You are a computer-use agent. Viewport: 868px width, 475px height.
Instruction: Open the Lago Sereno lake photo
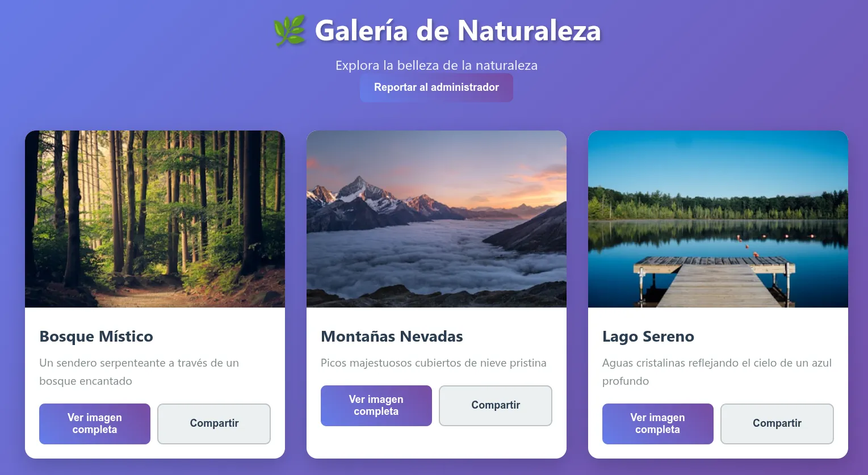click(718, 219)
